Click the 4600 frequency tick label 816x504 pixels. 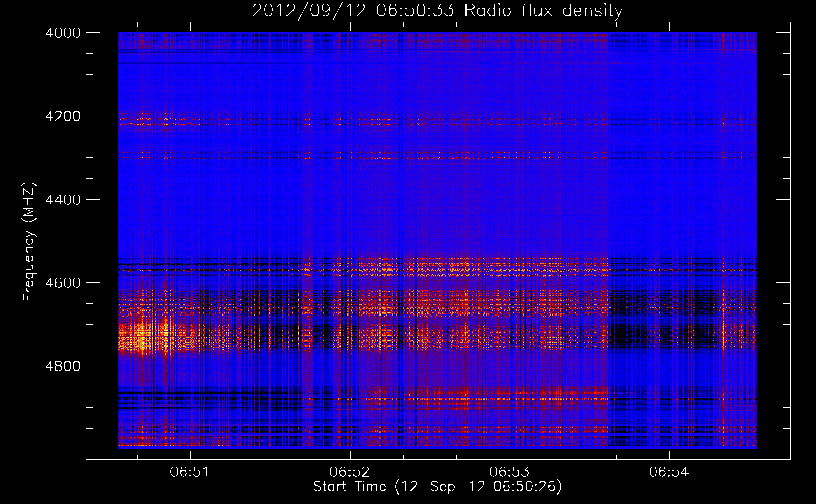[63, 283]
